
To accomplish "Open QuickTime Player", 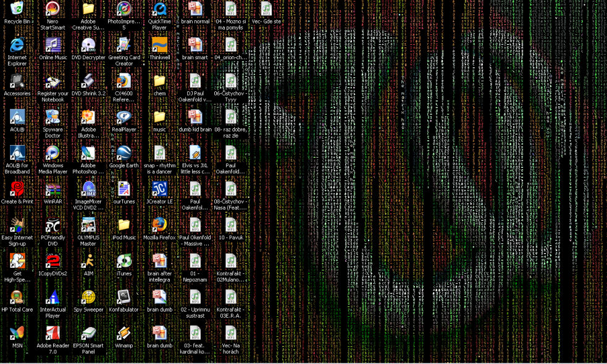I will [x=159, y=9].
